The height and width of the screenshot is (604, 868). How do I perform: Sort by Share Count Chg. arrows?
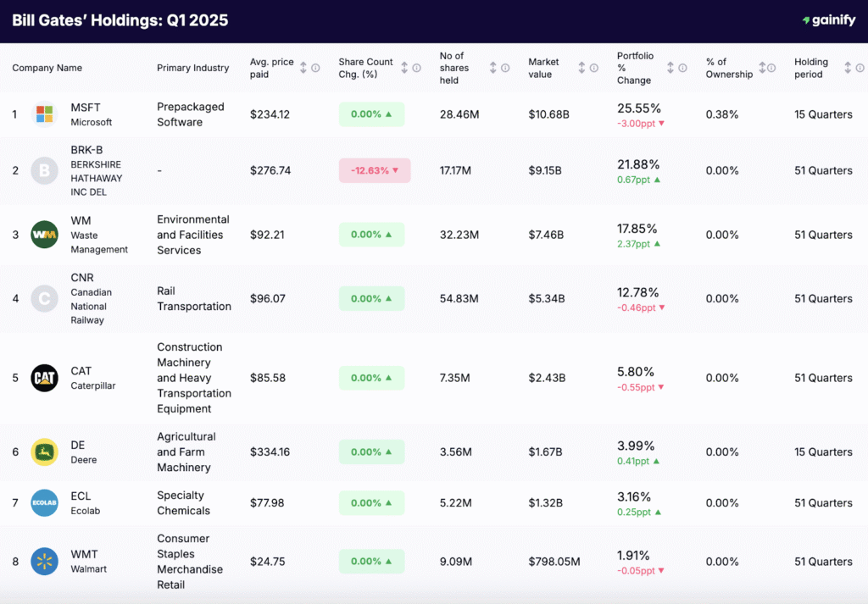[x=404, y=68]
